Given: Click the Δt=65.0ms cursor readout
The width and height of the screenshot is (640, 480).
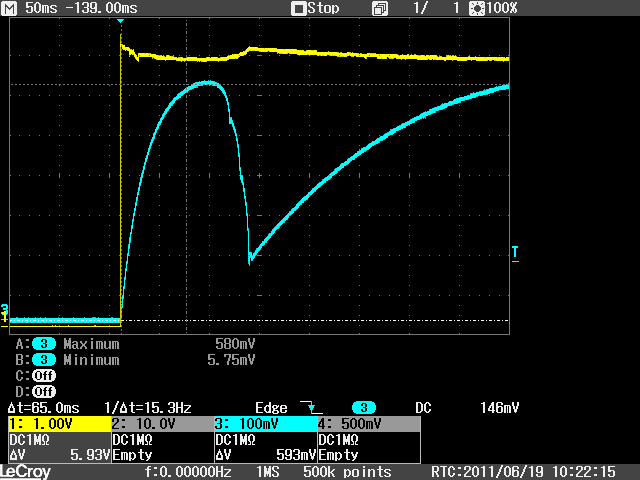Looking at the screenshot, I should [x=43, y=408].
